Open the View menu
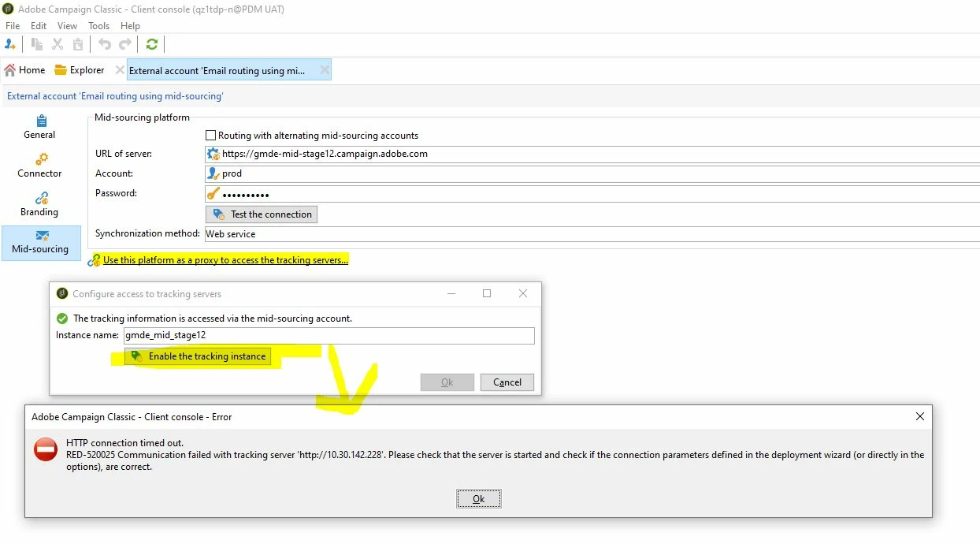980x544 pixels. [68, 26]
